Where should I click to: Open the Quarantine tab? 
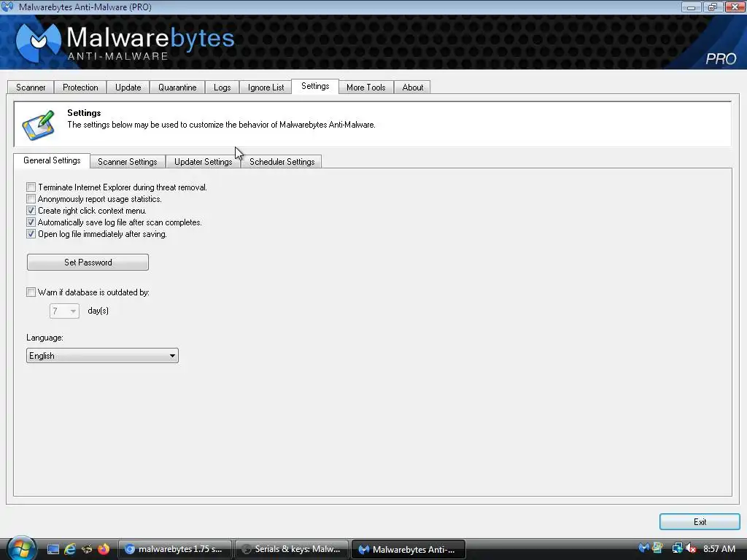point(177,87)
